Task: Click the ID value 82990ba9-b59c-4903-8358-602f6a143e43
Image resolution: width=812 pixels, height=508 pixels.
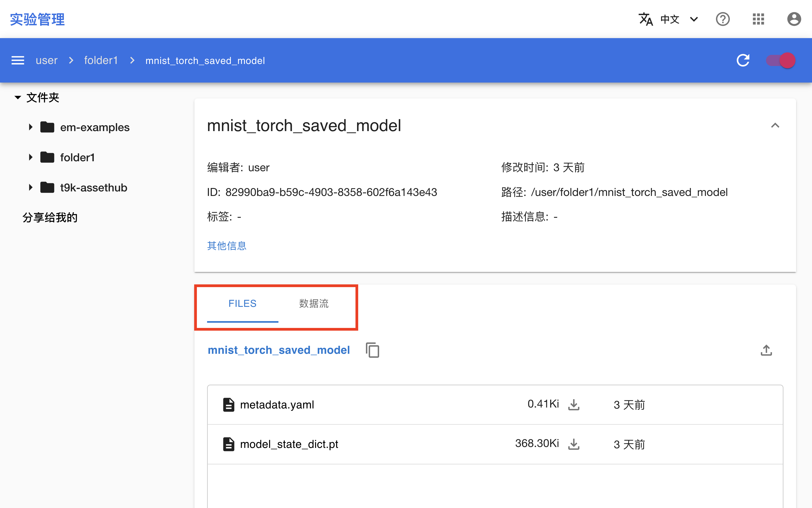Action: click(x=331, y=192)
